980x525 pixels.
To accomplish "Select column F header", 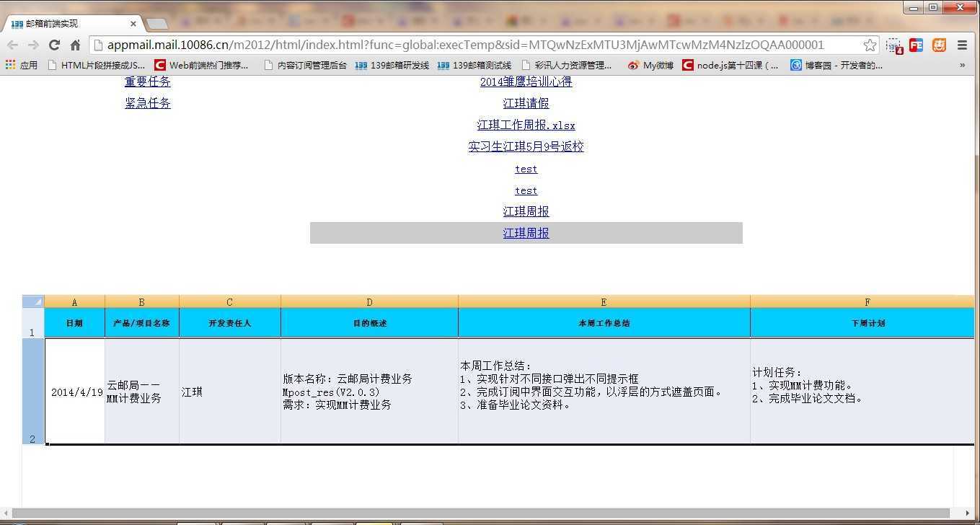I will point(862,301).
